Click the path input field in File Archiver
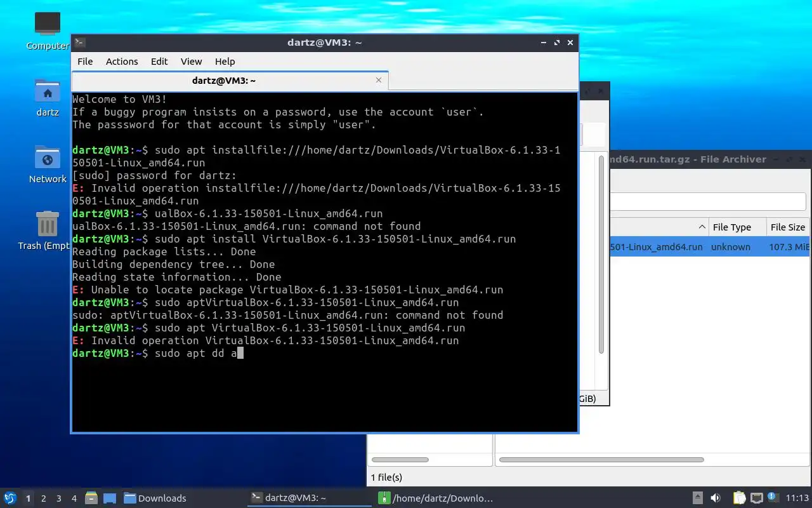The image size is (812, 508). [x=707, y=202]
